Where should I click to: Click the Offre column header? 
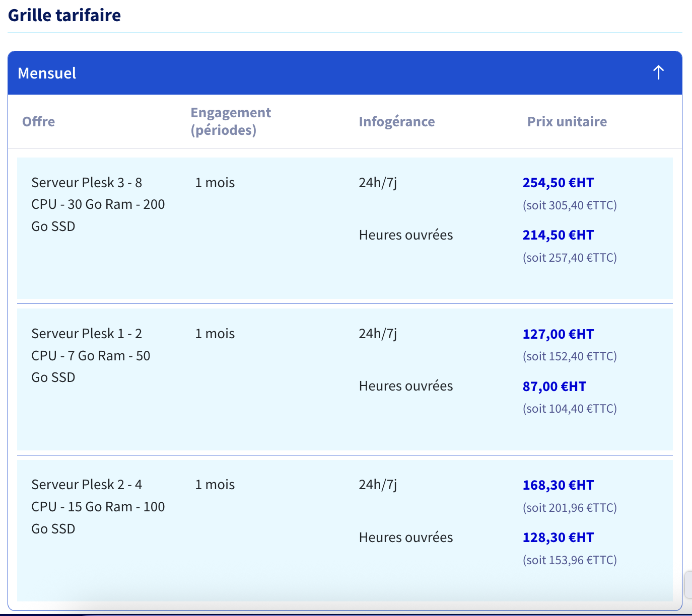pyautogui.click(x=39, y=121)
